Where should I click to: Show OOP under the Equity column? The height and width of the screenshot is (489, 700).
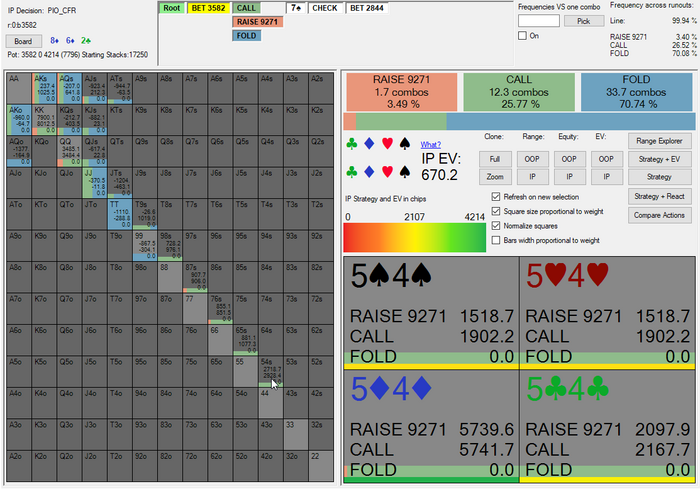pos(569,159)
